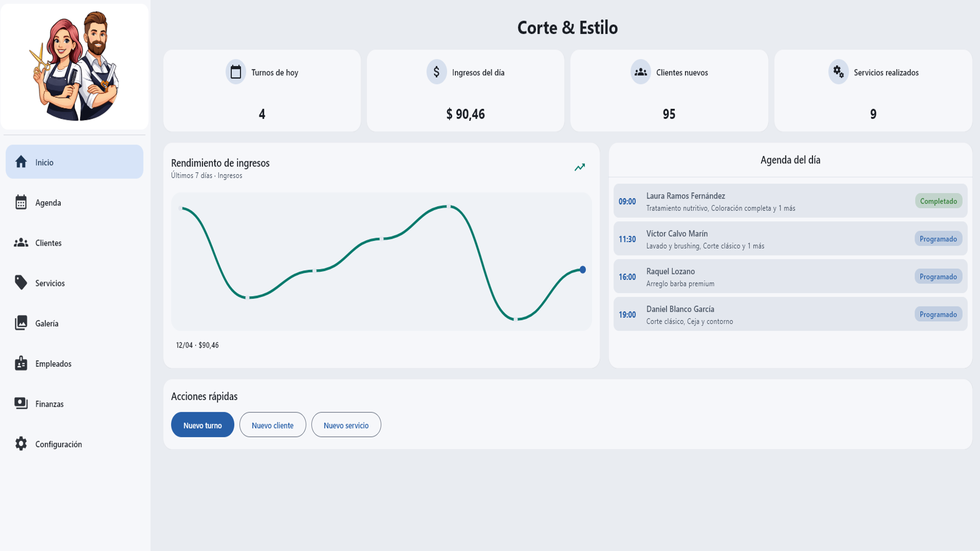Click the salon logo thumbnail
The height and width of the screenshot is (551, 980).
tap(75, 66)
